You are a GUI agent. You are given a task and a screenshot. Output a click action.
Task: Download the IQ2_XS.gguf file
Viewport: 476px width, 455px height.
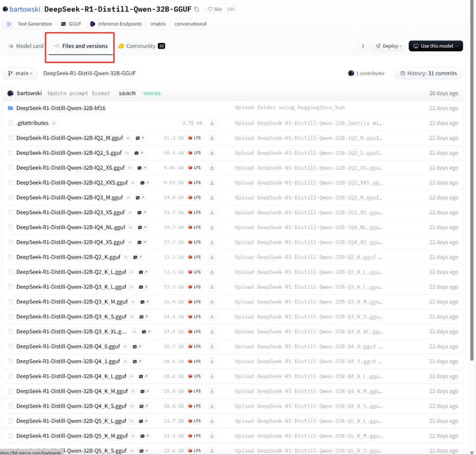(x=212, y=168)
